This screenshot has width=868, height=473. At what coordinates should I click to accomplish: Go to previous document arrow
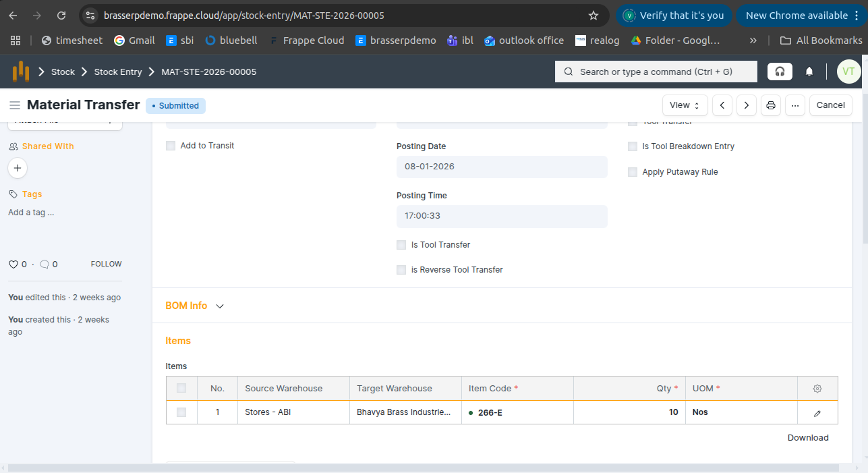pos(722,105)
